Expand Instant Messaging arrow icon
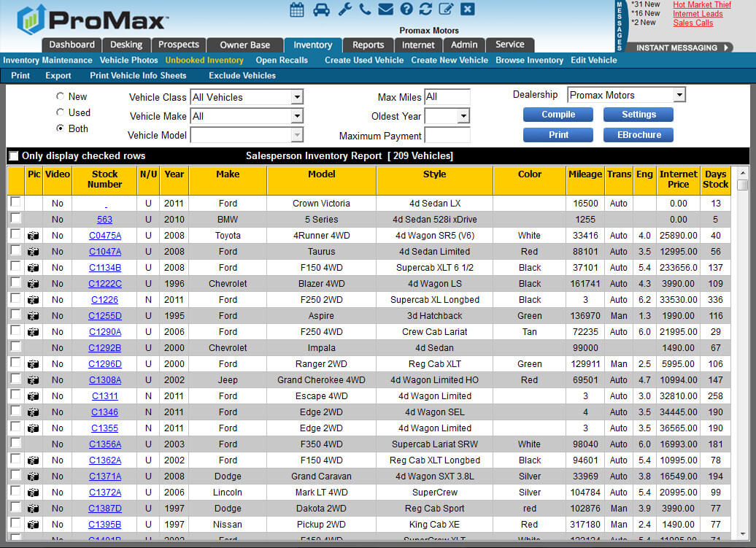 [x=726, y=47]
